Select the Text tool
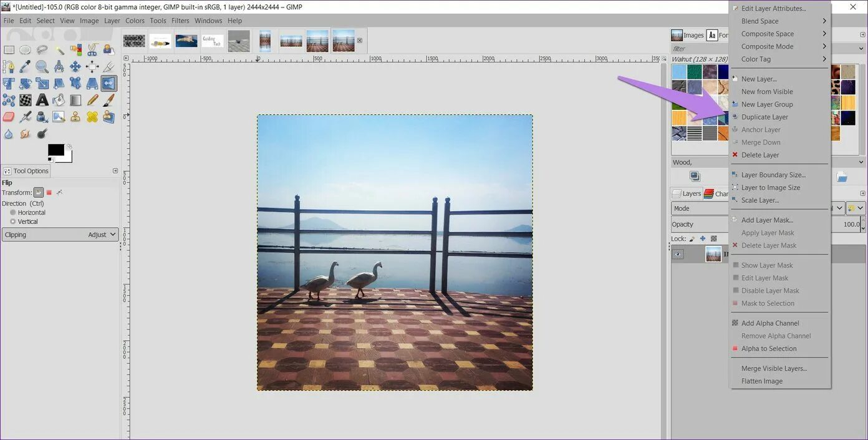The height and width of the screenshot is (440, 868). click(42, 100)
